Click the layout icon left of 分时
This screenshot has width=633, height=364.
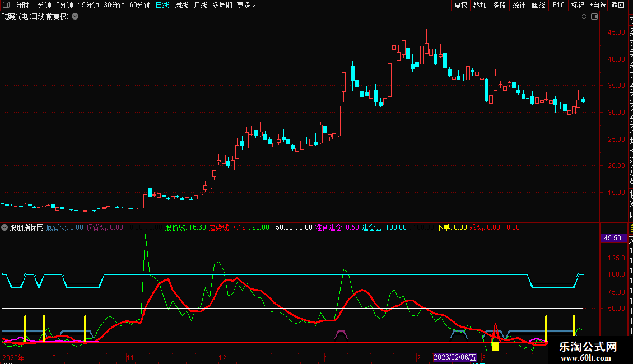(7, 5)
